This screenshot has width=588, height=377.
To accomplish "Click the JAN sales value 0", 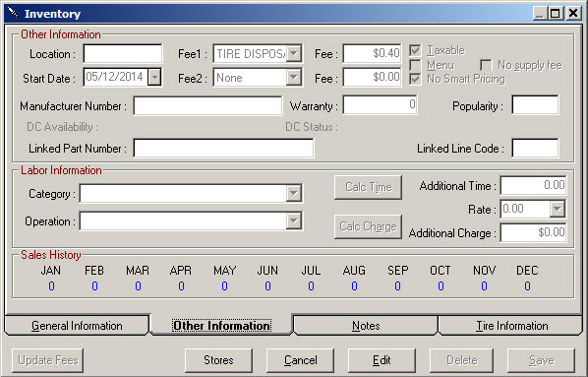I will (x=51, y=286).
